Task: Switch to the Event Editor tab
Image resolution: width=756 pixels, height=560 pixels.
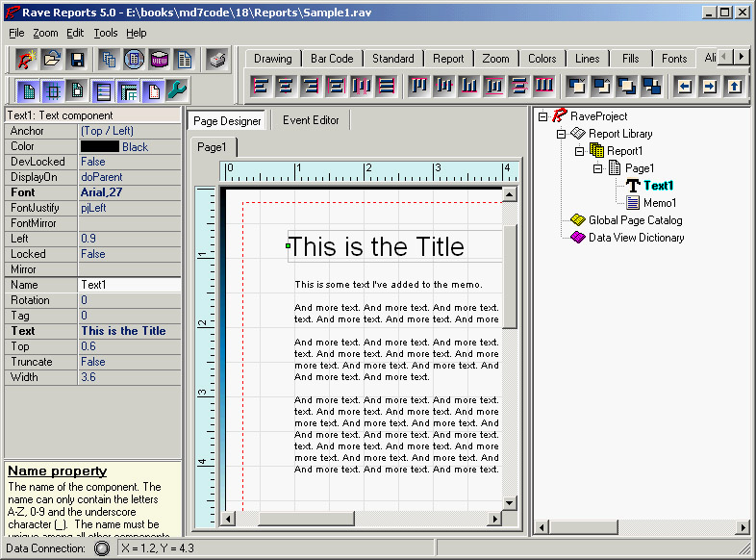Action: [311, 120]
